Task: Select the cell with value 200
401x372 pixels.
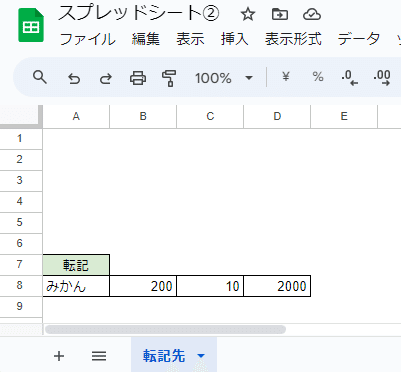Action: point(143,286)
